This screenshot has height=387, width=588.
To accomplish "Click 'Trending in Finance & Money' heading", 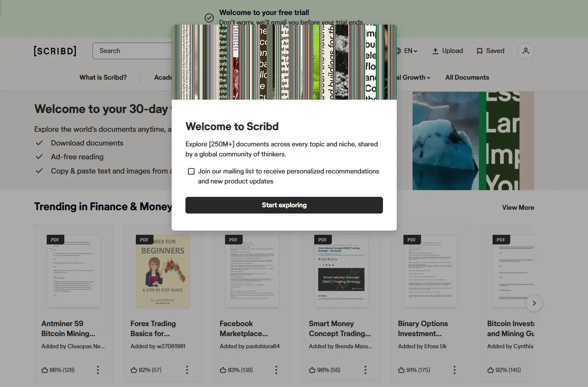I will tap(103, 207).
